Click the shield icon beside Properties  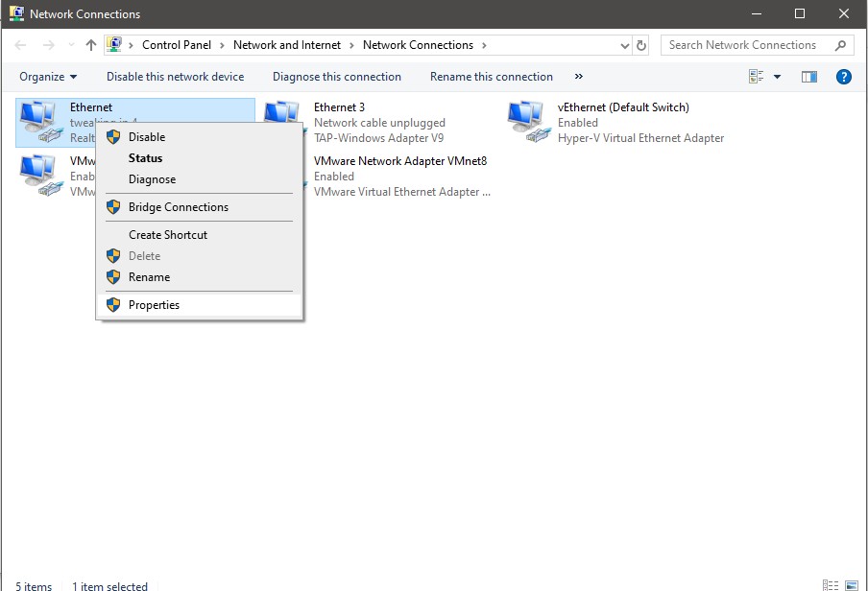(113, 305)
